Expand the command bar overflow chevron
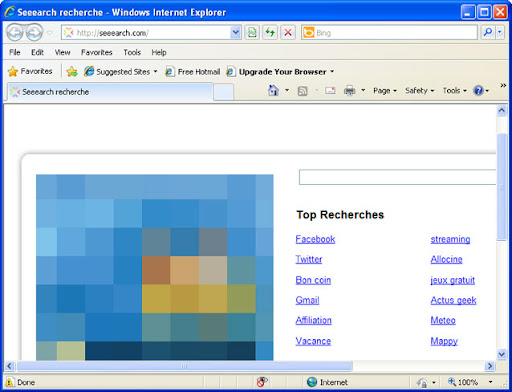The height and width of the screenshot is (392, 512). (503, 86)
